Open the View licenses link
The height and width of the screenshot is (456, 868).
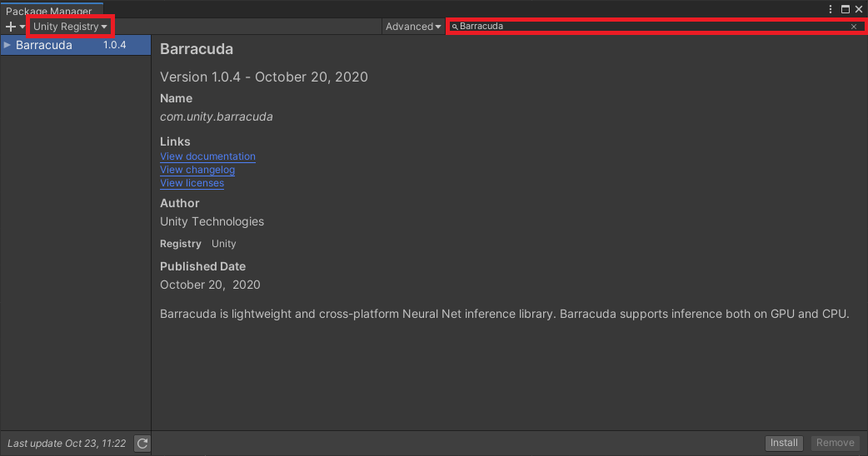click(x=192, y=183)
